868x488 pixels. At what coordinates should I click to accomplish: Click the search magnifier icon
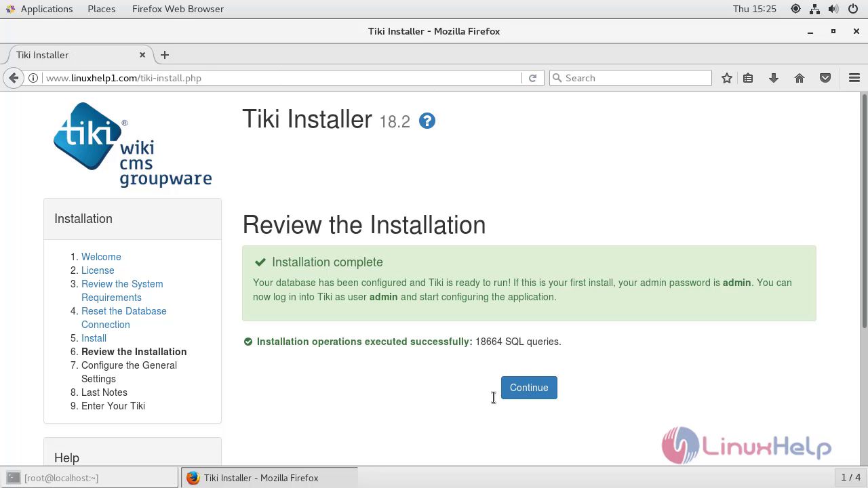click(x=557, y=78)
